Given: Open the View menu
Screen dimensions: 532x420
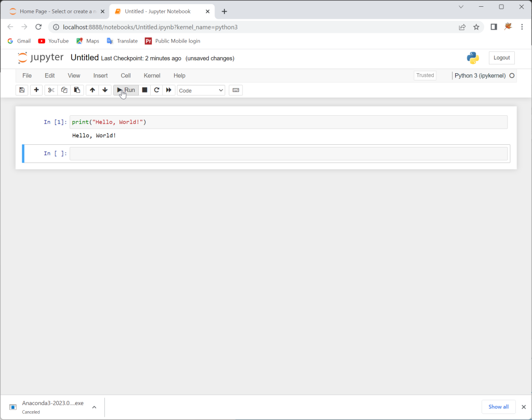Looking at the screenshot, I should point(74,76).
